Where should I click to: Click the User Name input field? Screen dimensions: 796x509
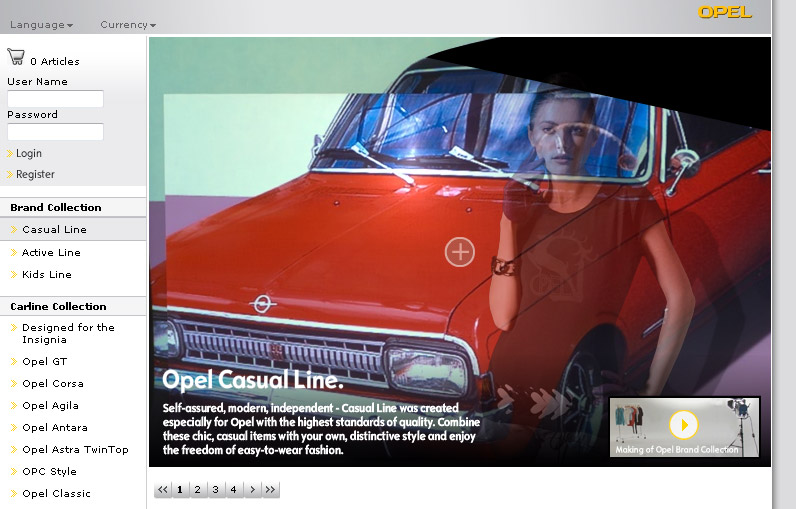tap(55, 99)
